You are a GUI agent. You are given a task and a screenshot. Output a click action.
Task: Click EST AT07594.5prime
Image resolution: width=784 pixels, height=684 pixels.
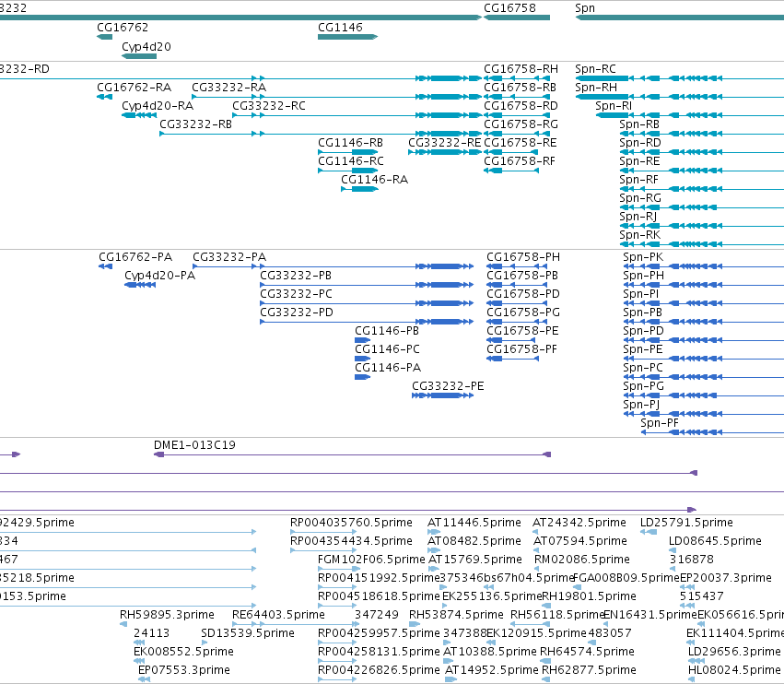coord(580,541)
